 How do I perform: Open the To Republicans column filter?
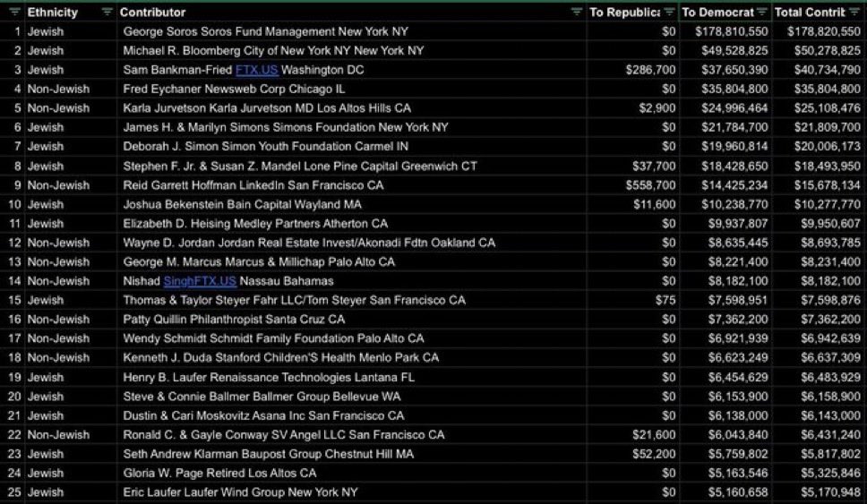point(669,13)
